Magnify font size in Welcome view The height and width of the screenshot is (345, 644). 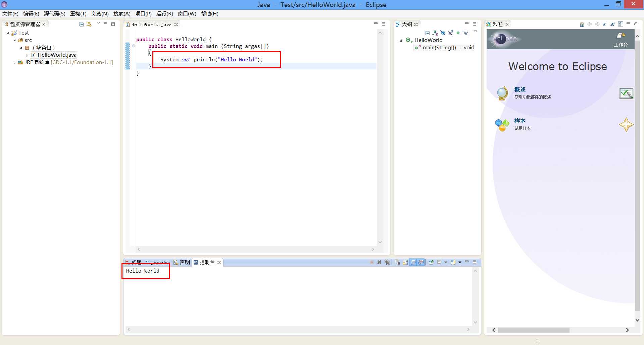click(x=613, y=24)
